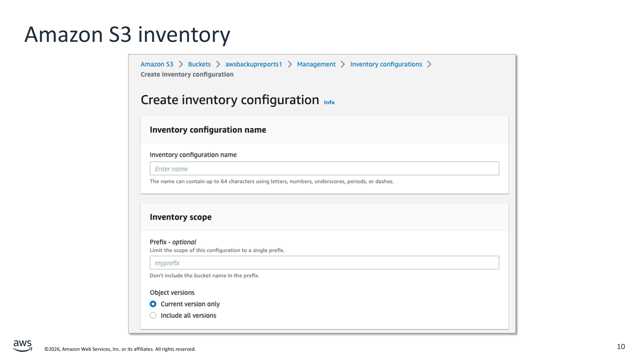Click the myprefix prefix input field

324,263
